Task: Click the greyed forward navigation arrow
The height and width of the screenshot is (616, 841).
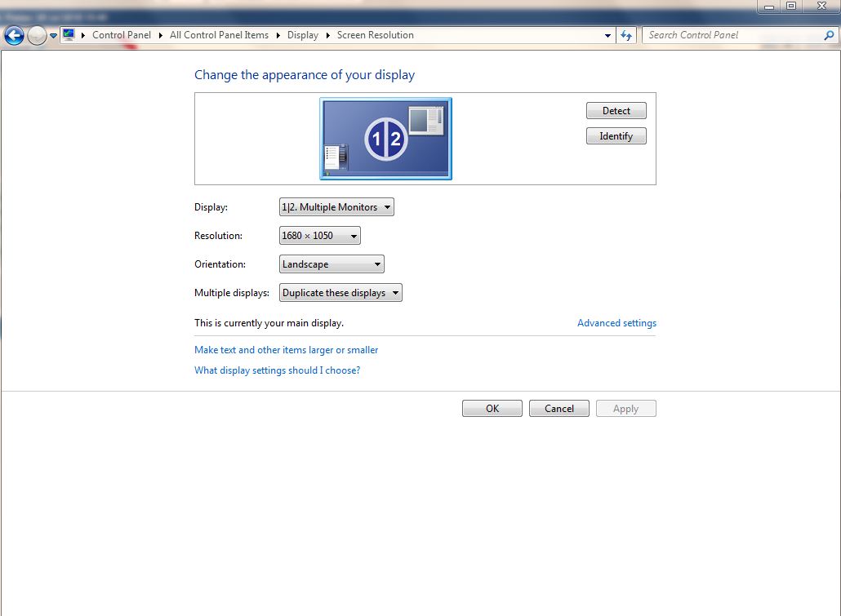Action: (37, 36)
